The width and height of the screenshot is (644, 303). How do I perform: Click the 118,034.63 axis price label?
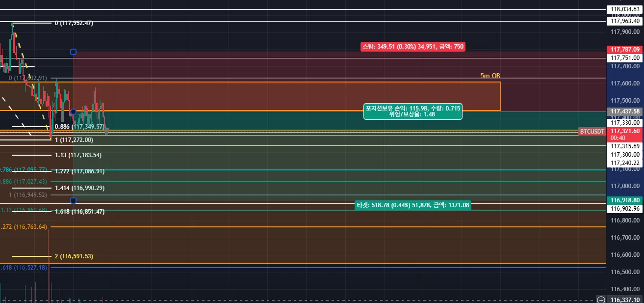625,9
